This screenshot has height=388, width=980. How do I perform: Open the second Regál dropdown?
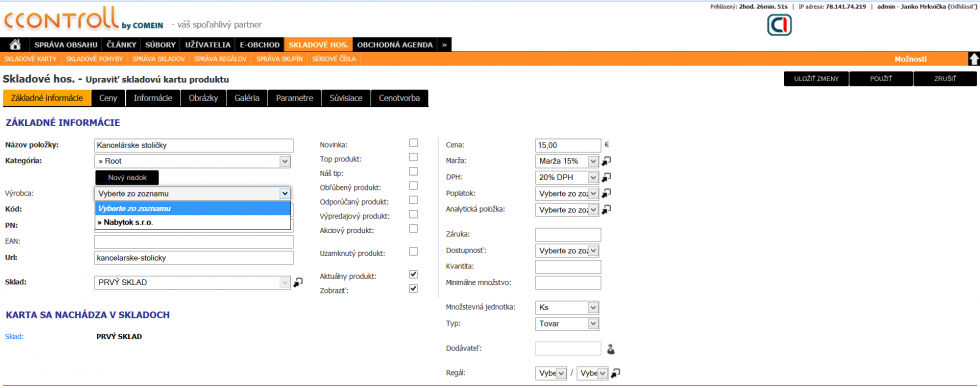click(x=592, y=373)
